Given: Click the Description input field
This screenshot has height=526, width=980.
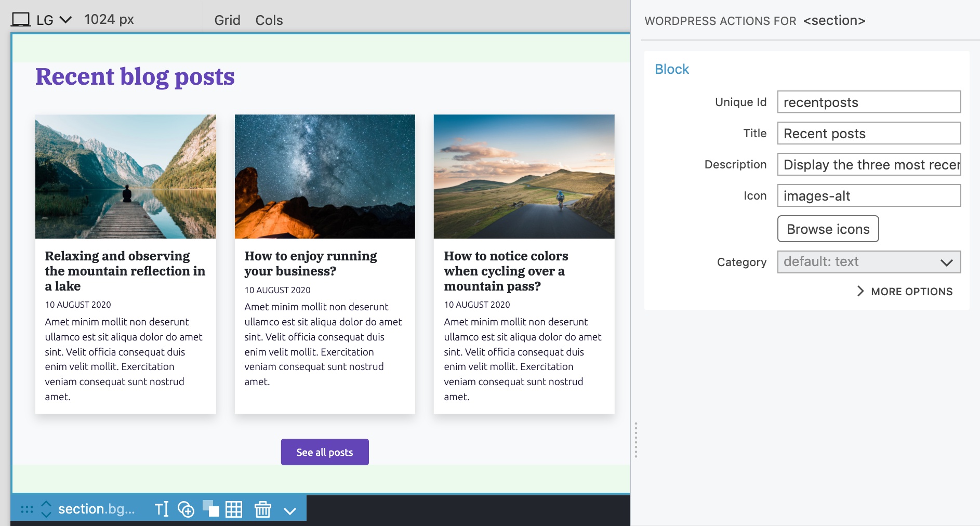Looking at the screenshot, I should (x=869, y=164).
